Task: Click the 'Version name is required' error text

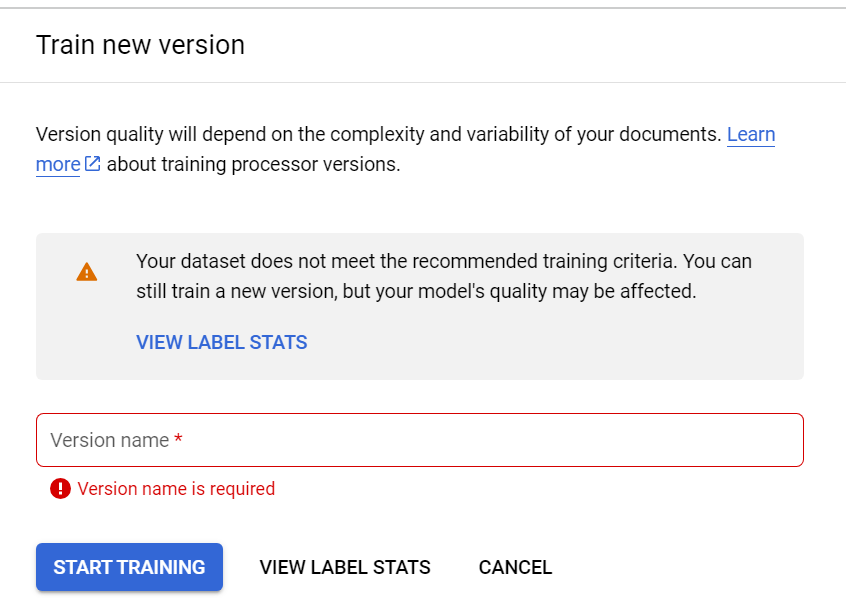Action: (x=176, y=489)
